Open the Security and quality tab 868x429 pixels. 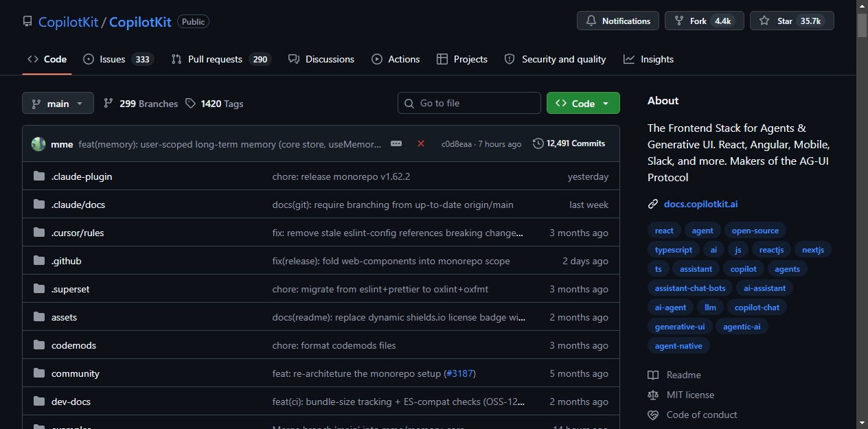click(555, 59)
